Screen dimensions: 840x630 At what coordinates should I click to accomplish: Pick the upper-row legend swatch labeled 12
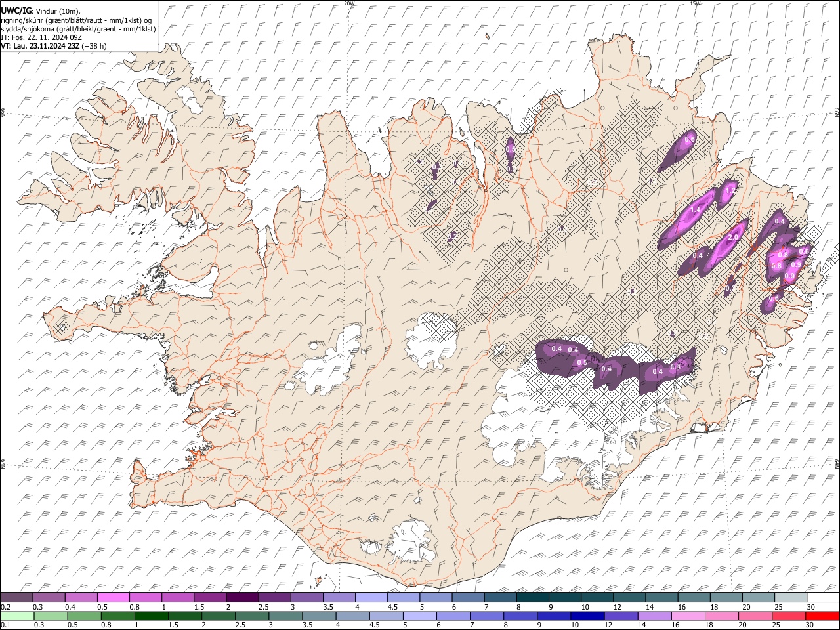click(x=629, y=598)
